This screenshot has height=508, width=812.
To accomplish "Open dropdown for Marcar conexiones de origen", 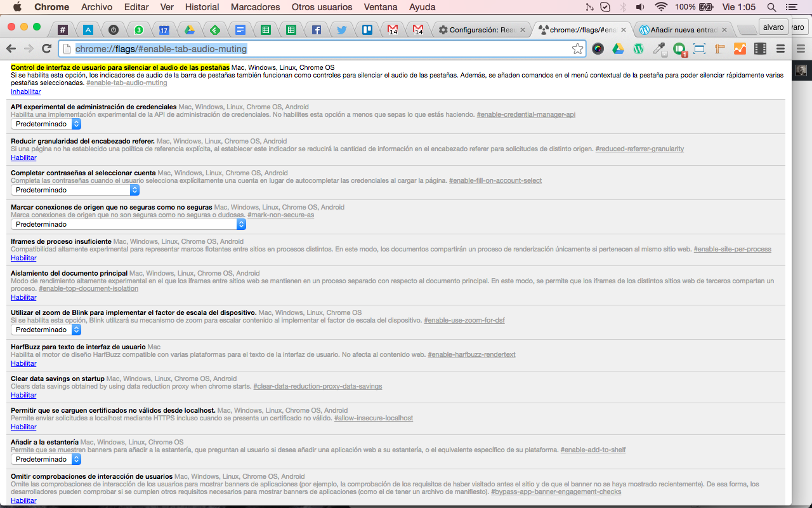I will [128, 224].
